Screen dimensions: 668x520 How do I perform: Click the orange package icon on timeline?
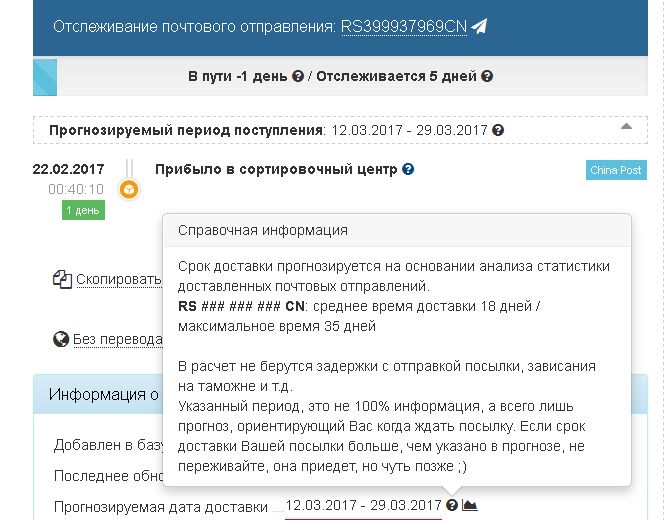(128, 189)
